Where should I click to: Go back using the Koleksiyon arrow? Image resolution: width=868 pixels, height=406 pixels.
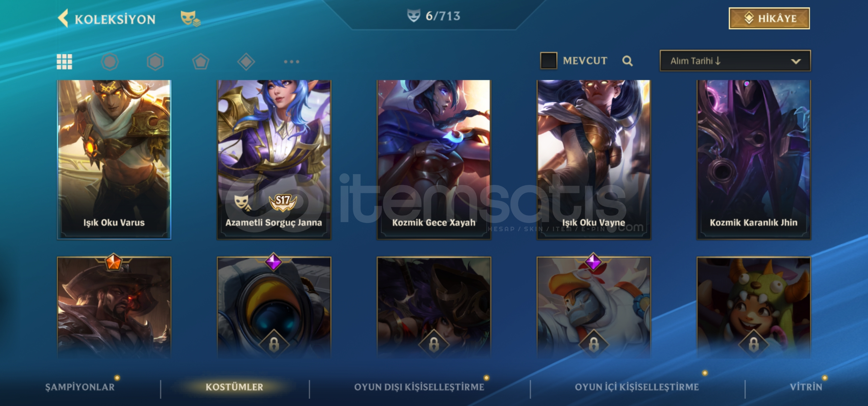point(63,18)
